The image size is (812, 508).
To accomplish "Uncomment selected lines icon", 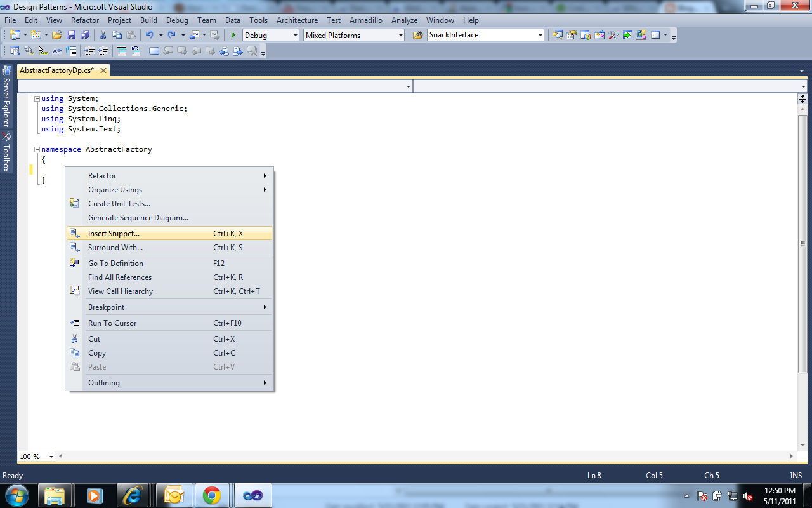I will click(x=136, y=51).
